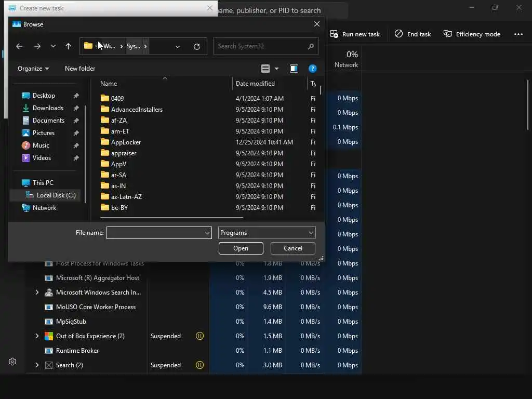Screen dimensions: 532x399
Task: Go forward using the Browse dialog arrow
Action: [37, 46]
